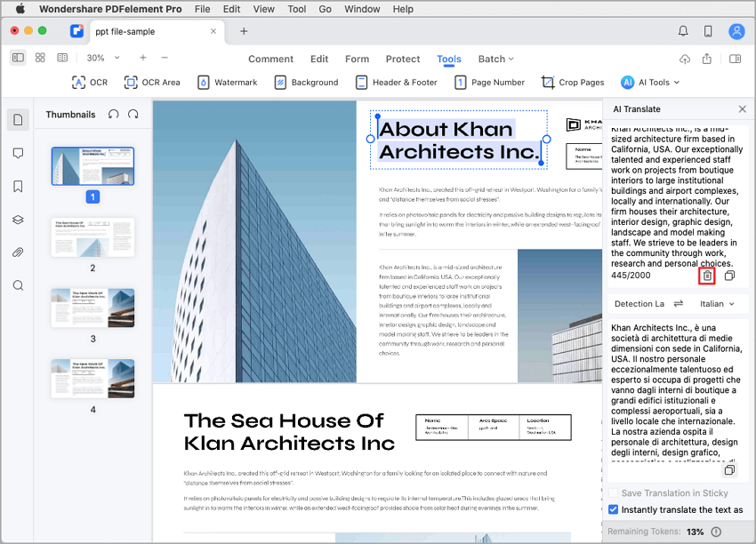
Task: Open the attachments paperclip panel in sidebar
Action: [18, 252]
